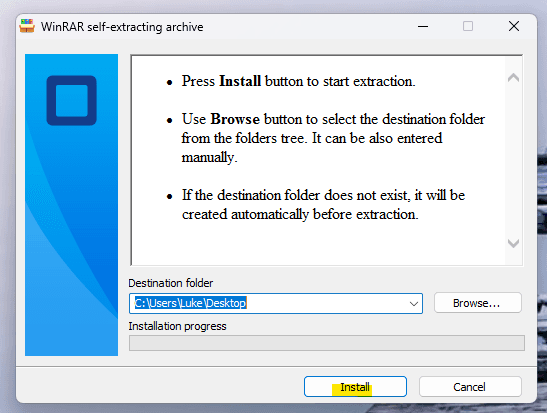Click the Install button
The image size is (547, 413).
pyautogui.click(x=355, y=386)
